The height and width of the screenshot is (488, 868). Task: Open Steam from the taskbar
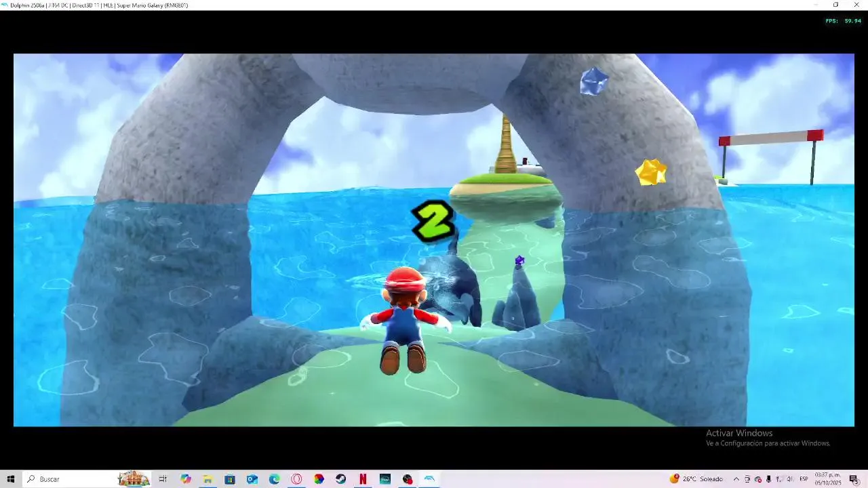pos(340,479)
